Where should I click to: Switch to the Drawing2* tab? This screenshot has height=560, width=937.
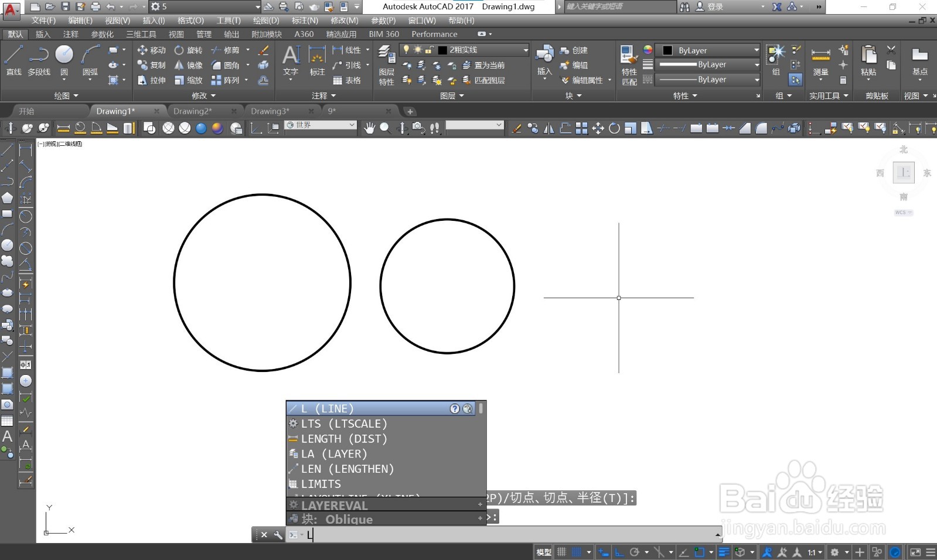[193, 111]
